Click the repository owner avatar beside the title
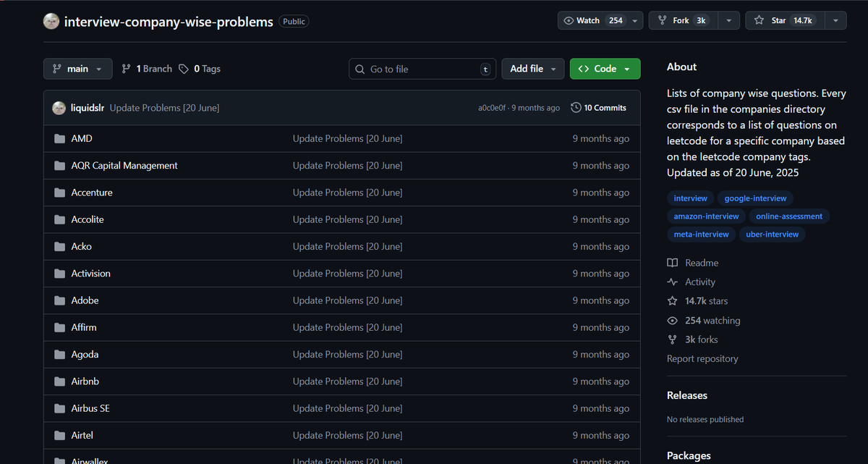The height and width of the screenshot is (464, 868). [51, 21]
